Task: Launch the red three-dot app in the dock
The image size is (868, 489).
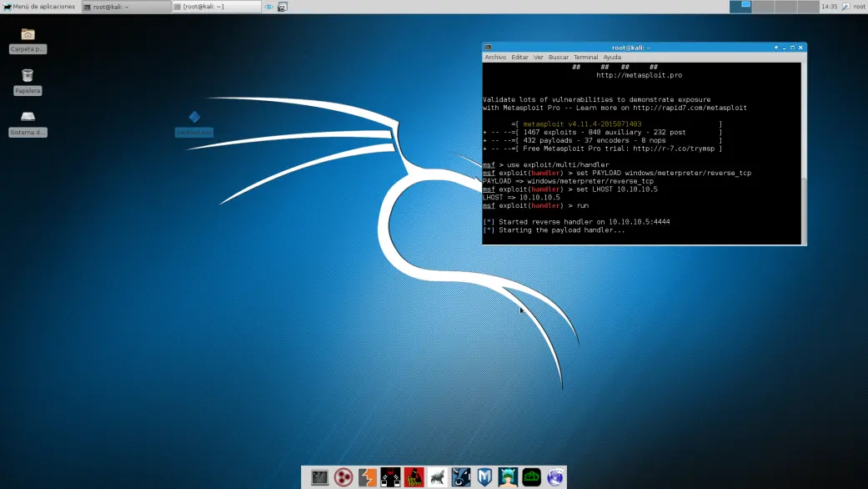Action: pos(344,477)
